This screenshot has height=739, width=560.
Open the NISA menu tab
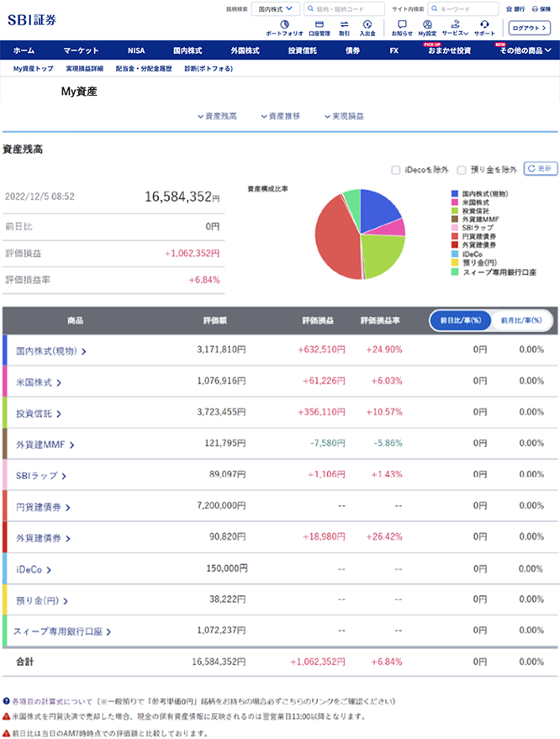coord(136,50)
